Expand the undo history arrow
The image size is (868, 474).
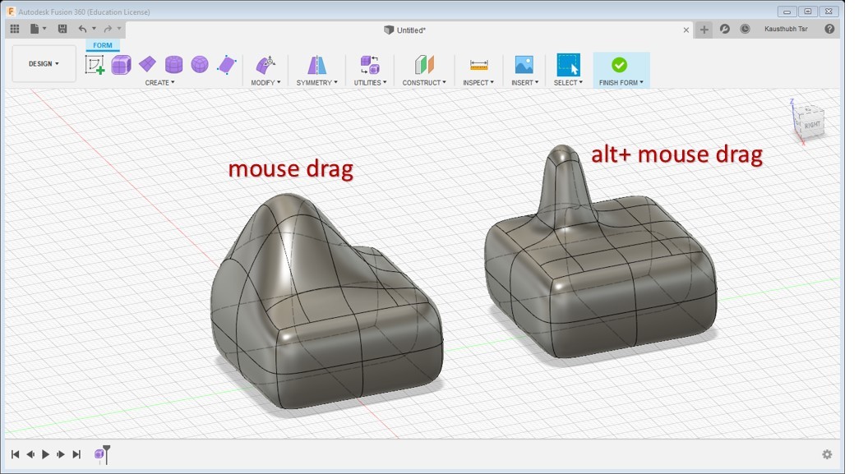tap(94, 29)
